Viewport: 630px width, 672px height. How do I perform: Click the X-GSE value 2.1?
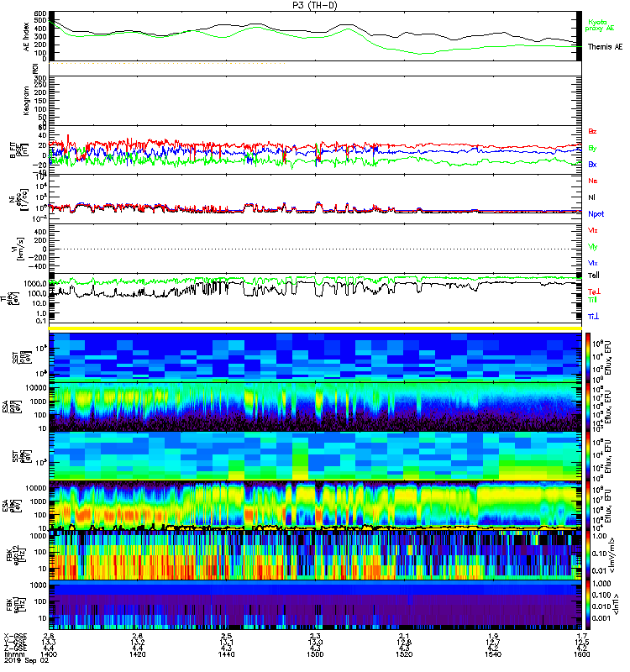click(x=404, y=637)
